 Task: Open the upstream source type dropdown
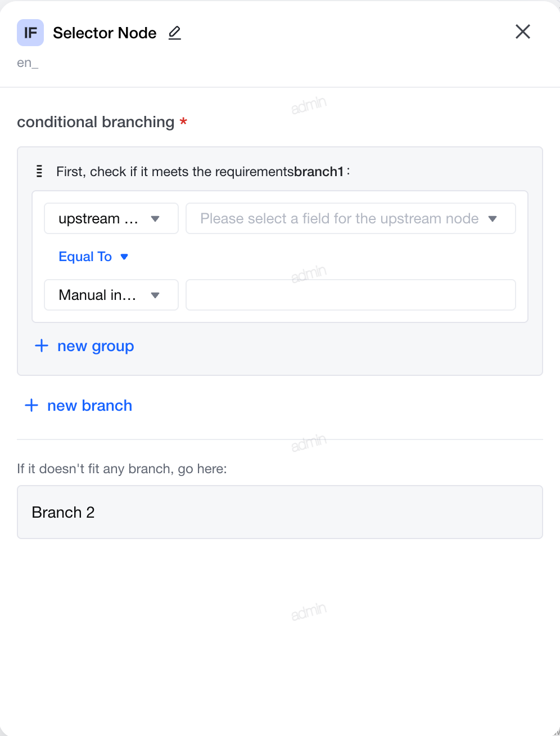click(111, 218)
